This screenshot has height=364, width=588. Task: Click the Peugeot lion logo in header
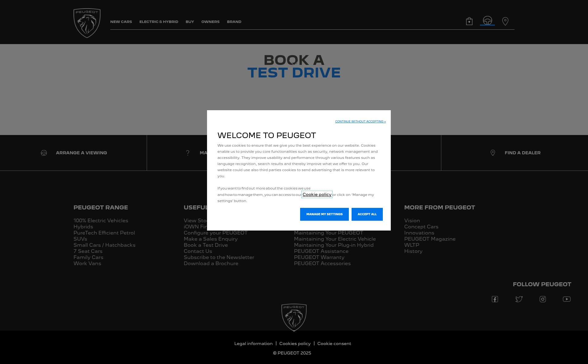point(87,23)
